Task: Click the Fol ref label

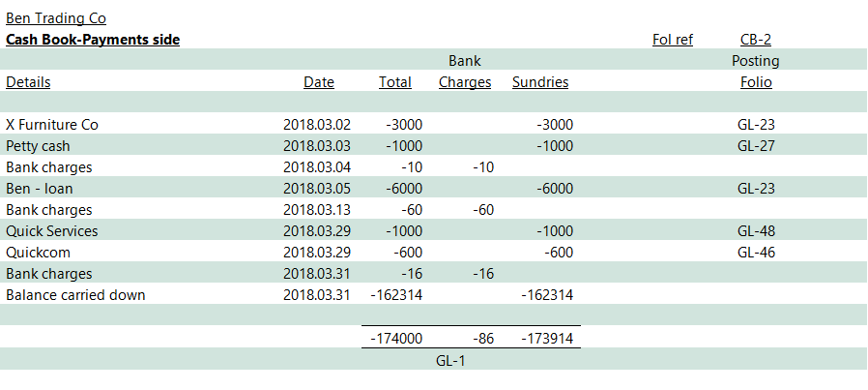Action: click(673, 40)
